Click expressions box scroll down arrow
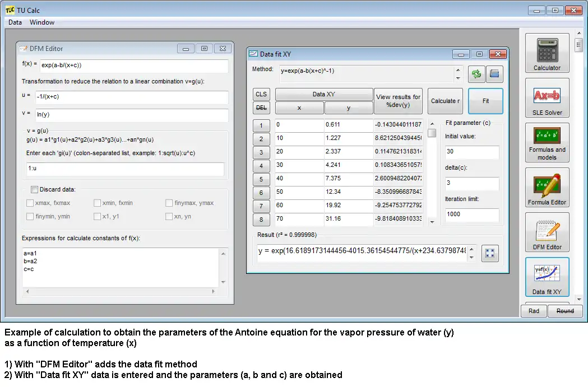 (224, 282)
